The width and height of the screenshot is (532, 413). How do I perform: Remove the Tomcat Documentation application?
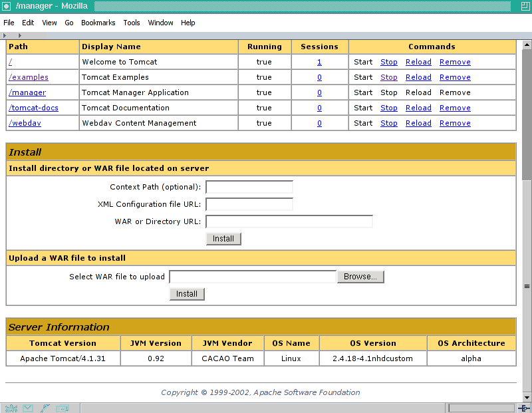(x=455, y=108)
